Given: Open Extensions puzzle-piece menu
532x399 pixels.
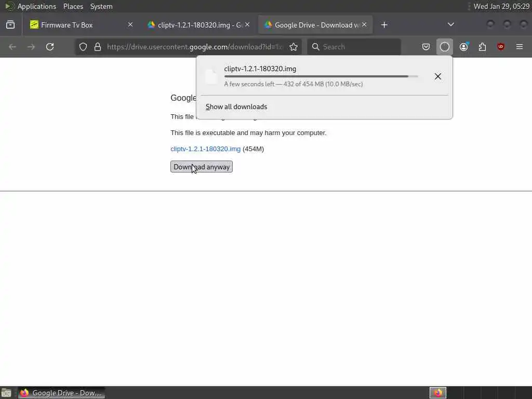Looking at the screenshot, I should coord(482,47).
